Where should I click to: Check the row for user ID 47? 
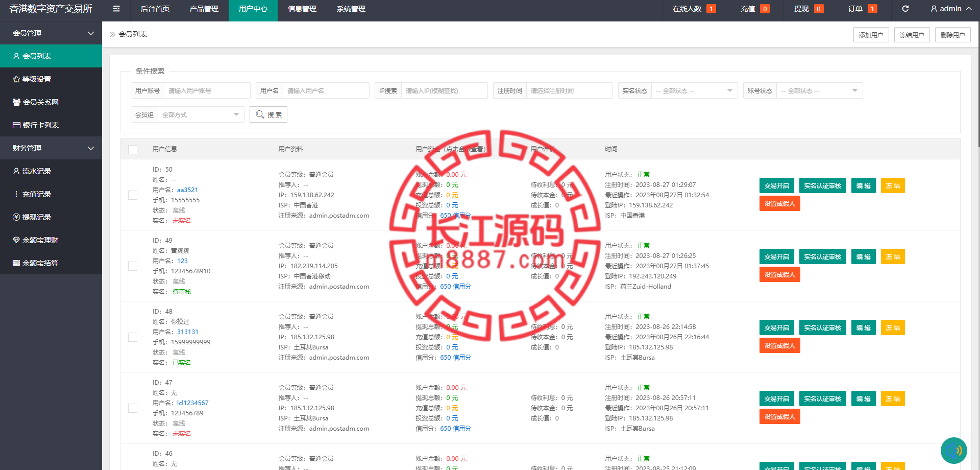click(x=133, y=408)
